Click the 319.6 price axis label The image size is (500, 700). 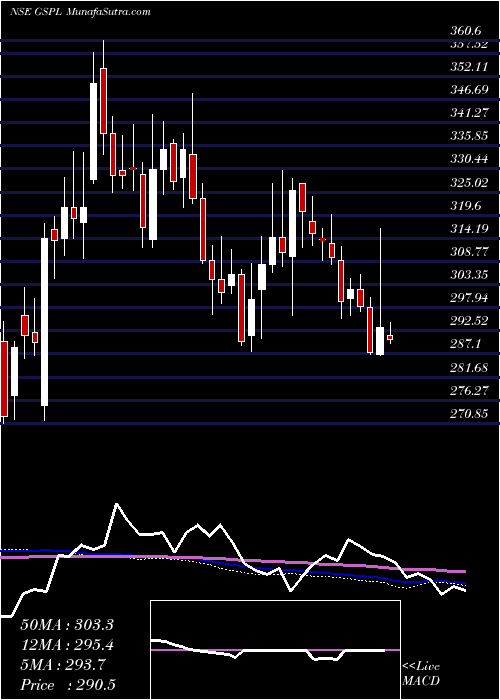[x=465, y=206]
